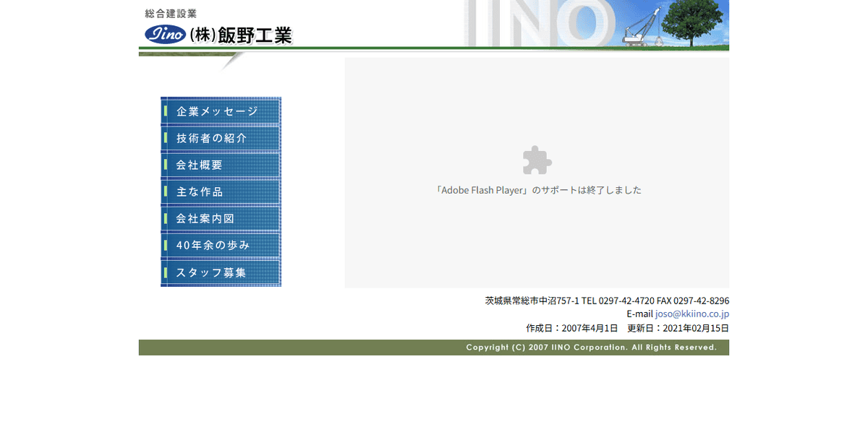Open the 40年余の歩み history page
Image resolution: width=868 pixels, height=448 pixels.
(x=211, y=245)
